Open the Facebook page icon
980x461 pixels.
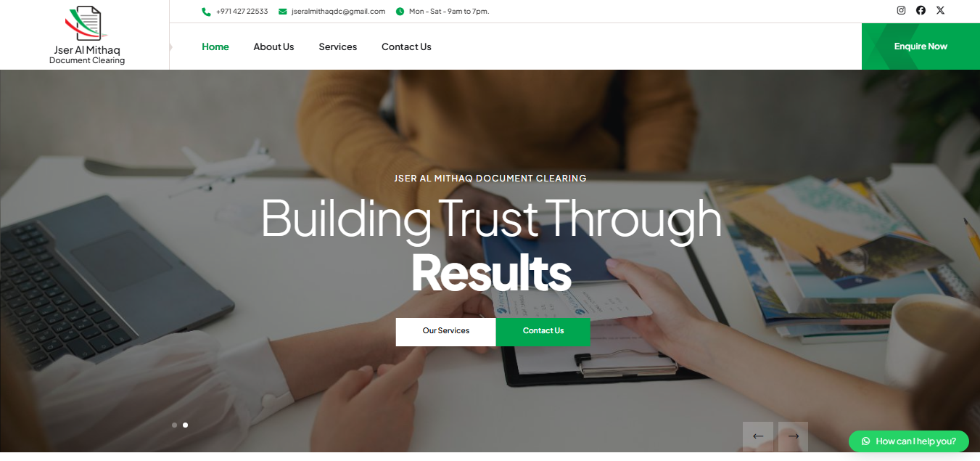[x=921, y=10]
